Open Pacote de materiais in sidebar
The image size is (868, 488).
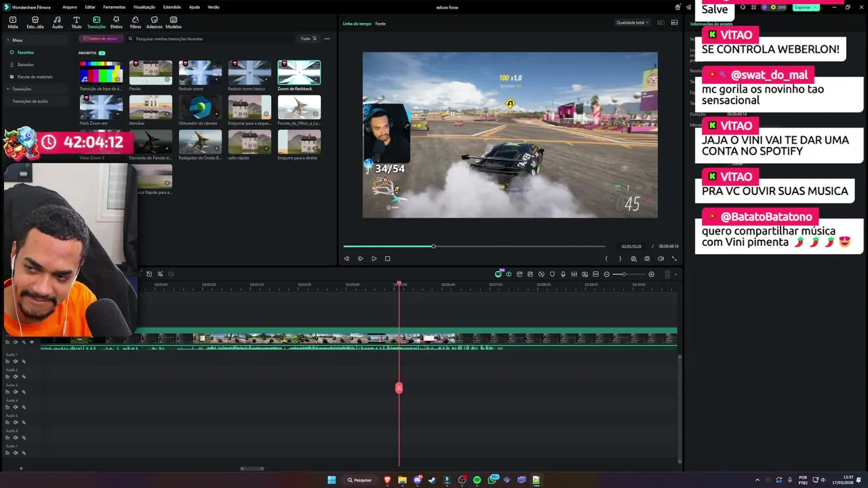pos(35,77)
